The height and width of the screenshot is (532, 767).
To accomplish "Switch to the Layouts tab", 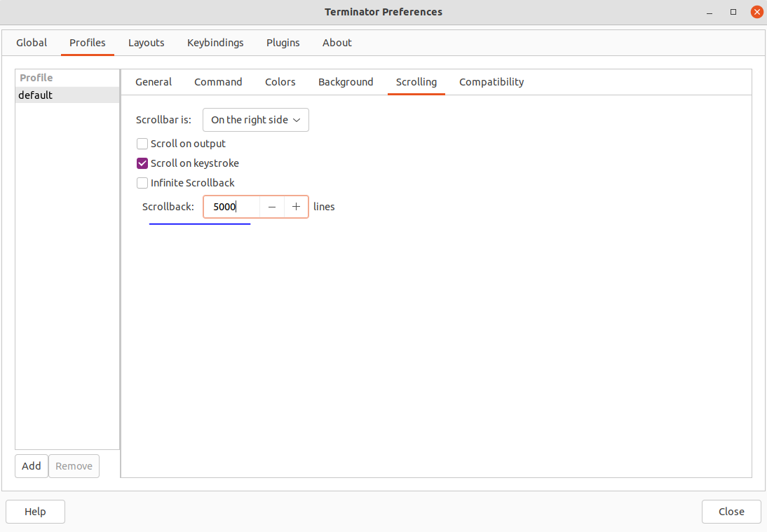I will coord(147,43).
